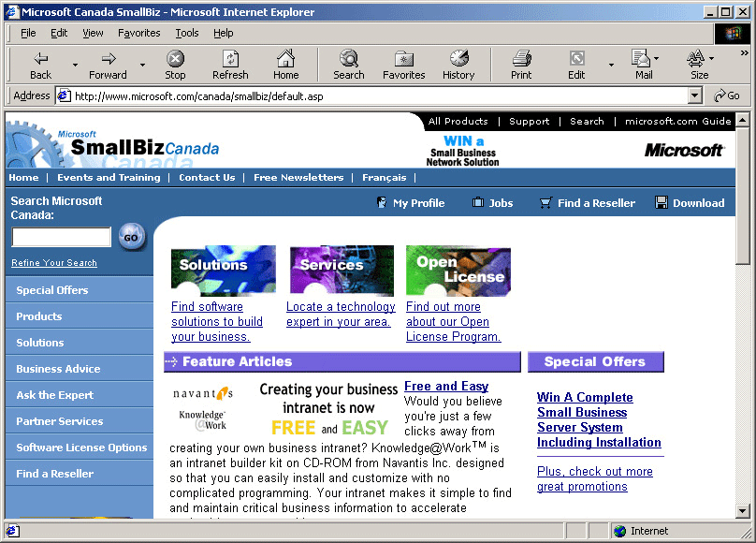Open the Favorites menu

pos(138,33)
